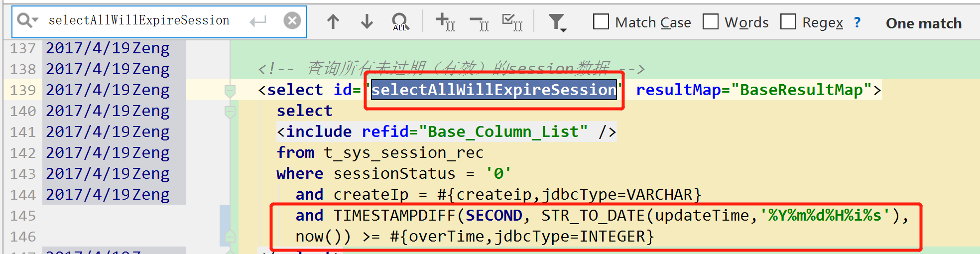Click the Base_Column_List refid text
This screenshot has width=980, height=254.
(503, 132)
